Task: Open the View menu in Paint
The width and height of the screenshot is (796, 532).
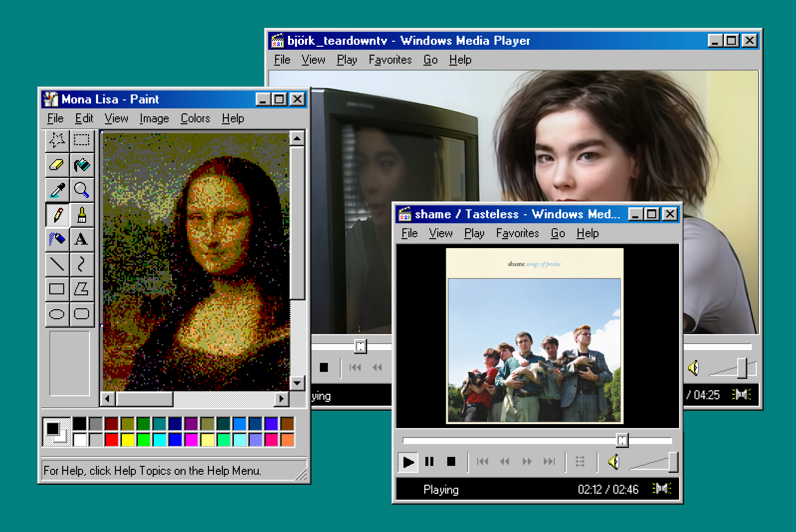Action: [x=116, y=119]
